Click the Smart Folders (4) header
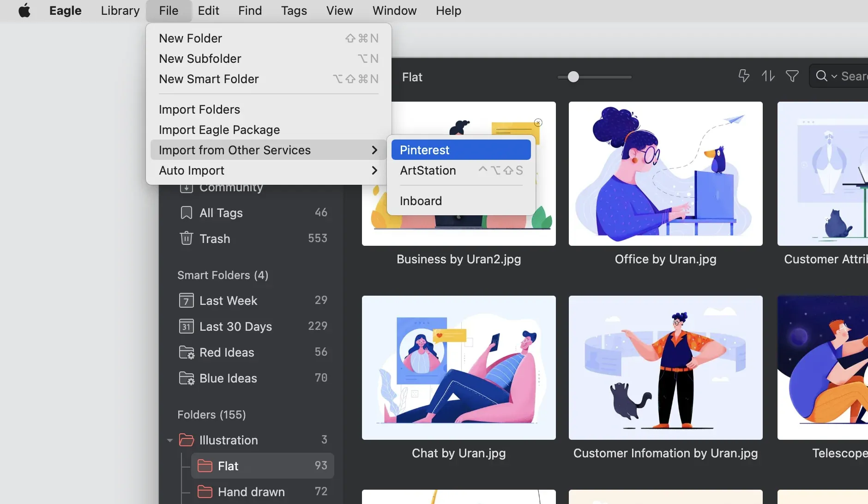 point(223,275)
